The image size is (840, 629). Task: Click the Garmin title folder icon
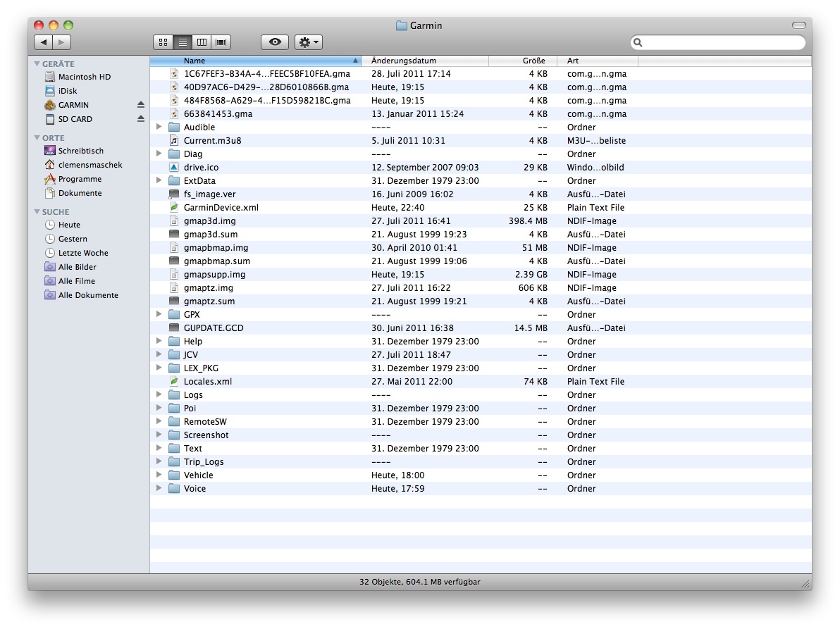(401, 25)
